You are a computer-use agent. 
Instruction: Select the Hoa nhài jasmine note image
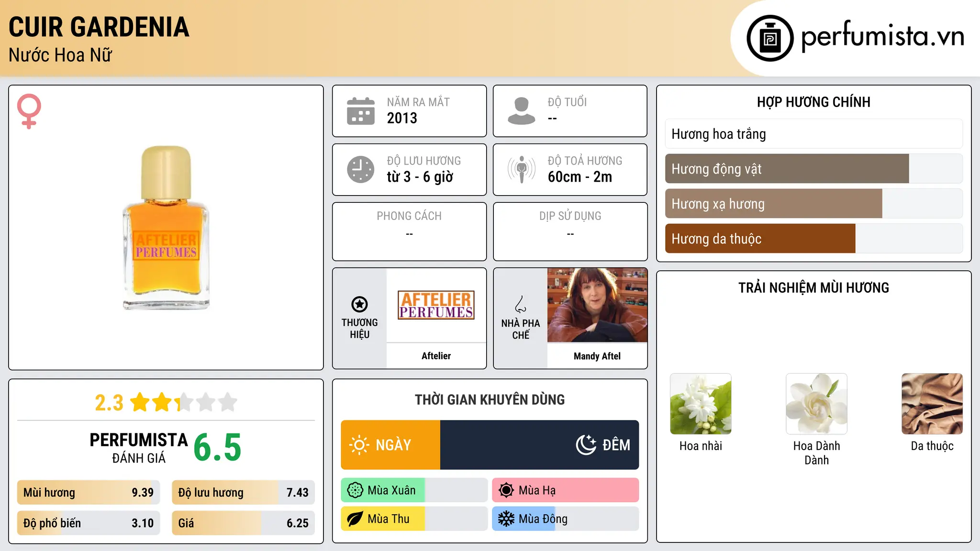701,404
